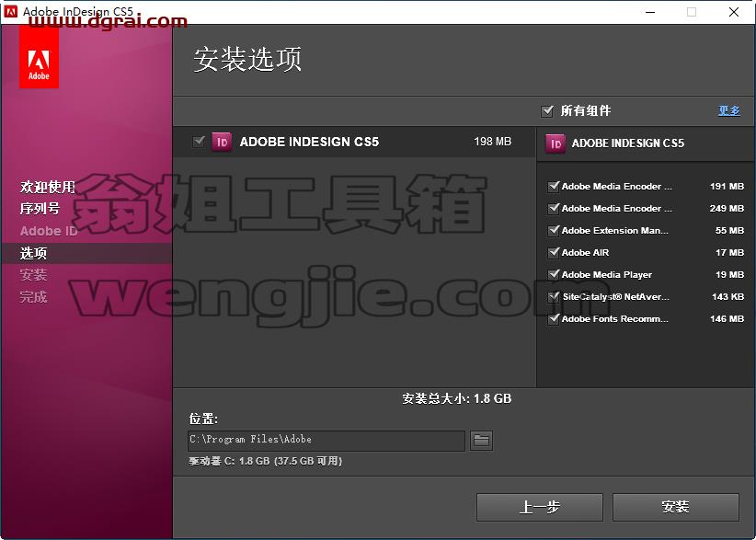Go back with the 上一步 button
This screenshot has height=540, width=756.
pos(540,507)
